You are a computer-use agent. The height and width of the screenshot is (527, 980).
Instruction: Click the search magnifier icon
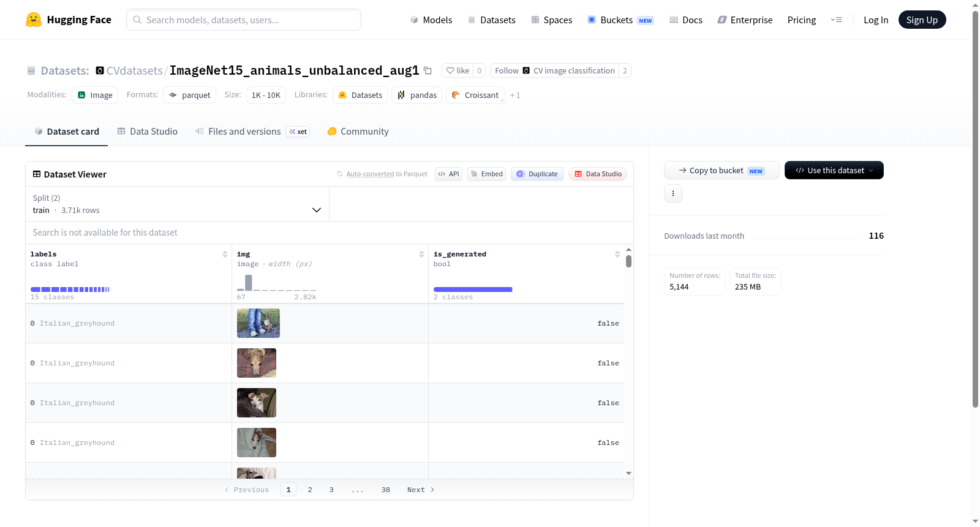[x=137, y=20]
